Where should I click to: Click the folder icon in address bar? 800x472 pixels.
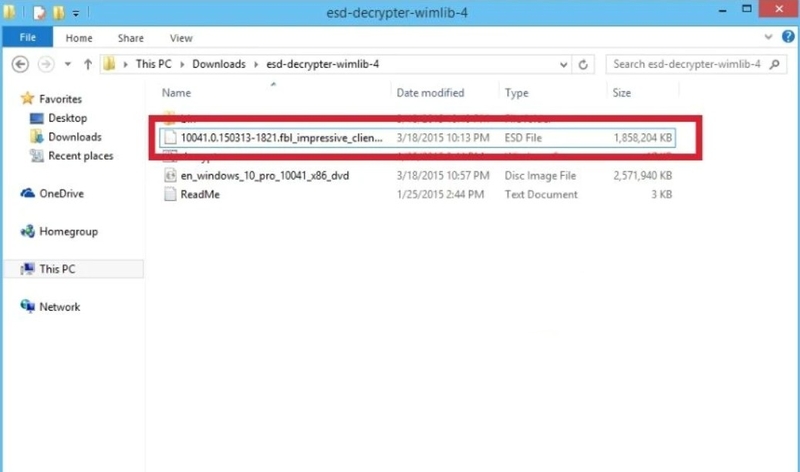click(109, 64)
